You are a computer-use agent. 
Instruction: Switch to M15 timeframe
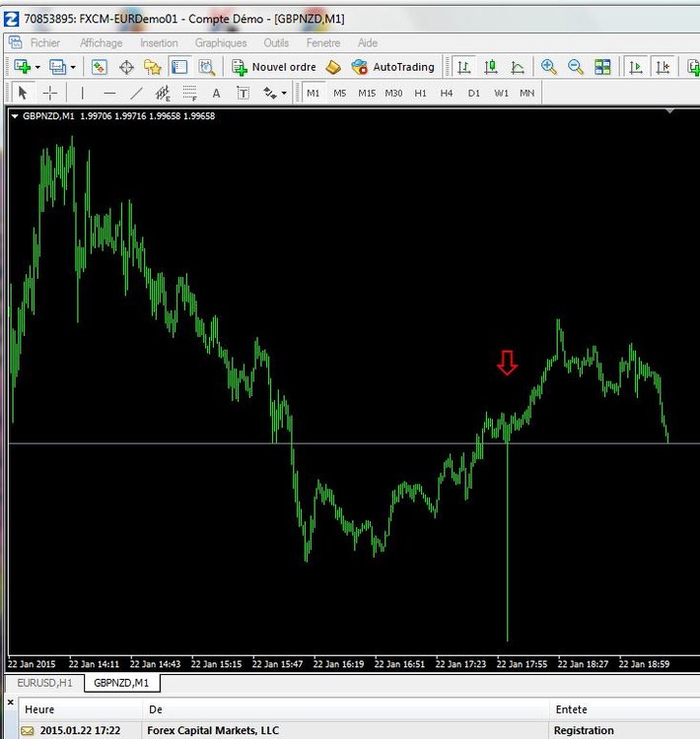point(367,93)
